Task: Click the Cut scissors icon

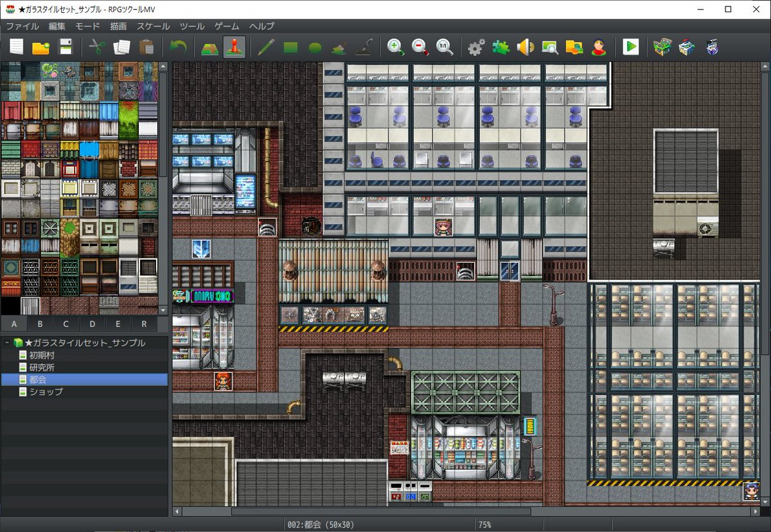Action: click(97, 47)
